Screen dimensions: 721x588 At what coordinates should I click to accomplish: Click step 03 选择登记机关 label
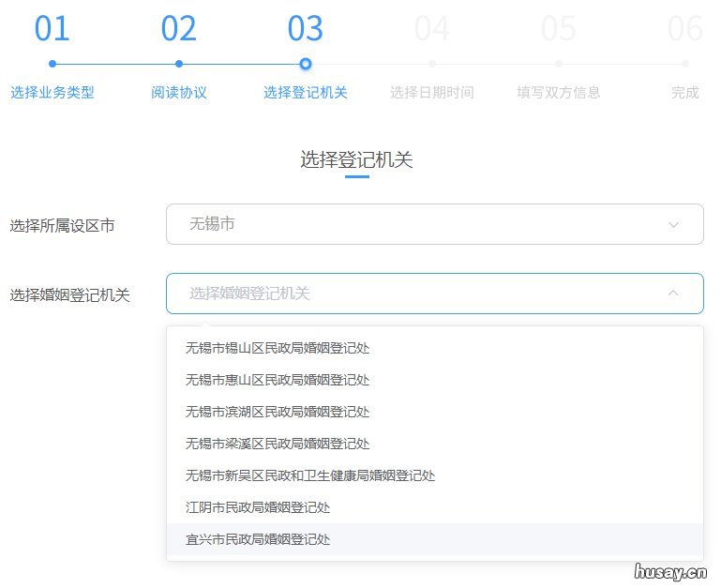point(306,93)
